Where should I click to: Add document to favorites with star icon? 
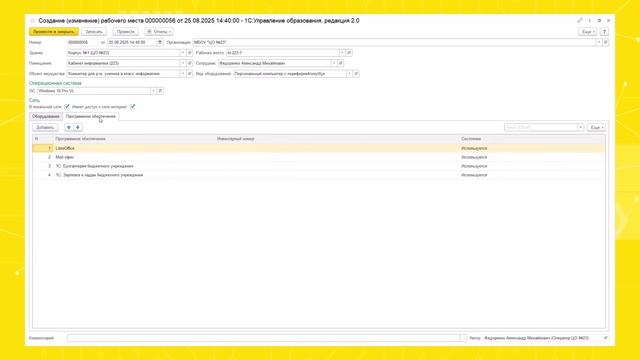(x=33, y=21)
